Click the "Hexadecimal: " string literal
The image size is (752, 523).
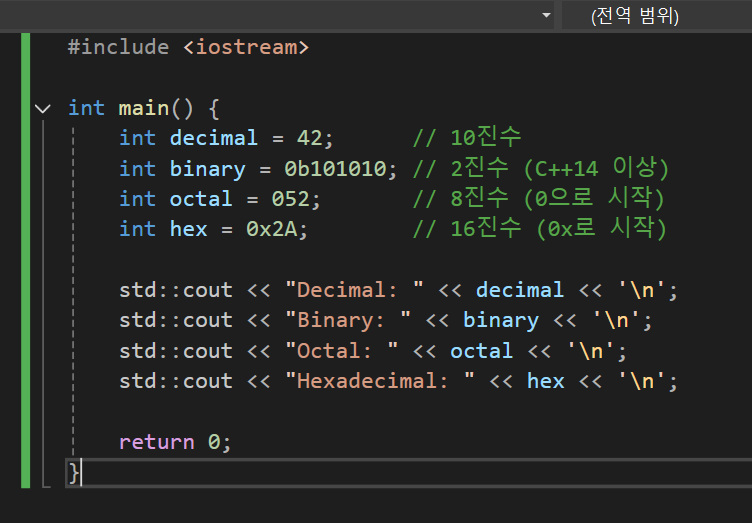380,381
